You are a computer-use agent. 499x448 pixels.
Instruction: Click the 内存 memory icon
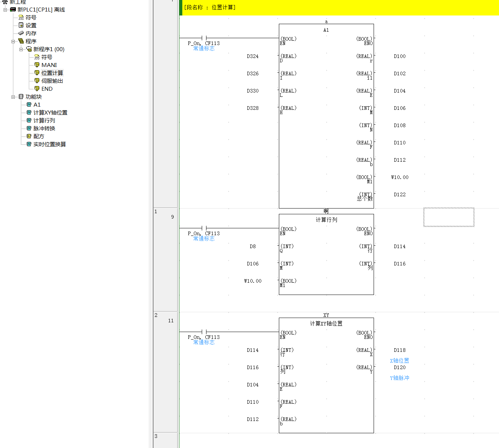coord(21,33)
